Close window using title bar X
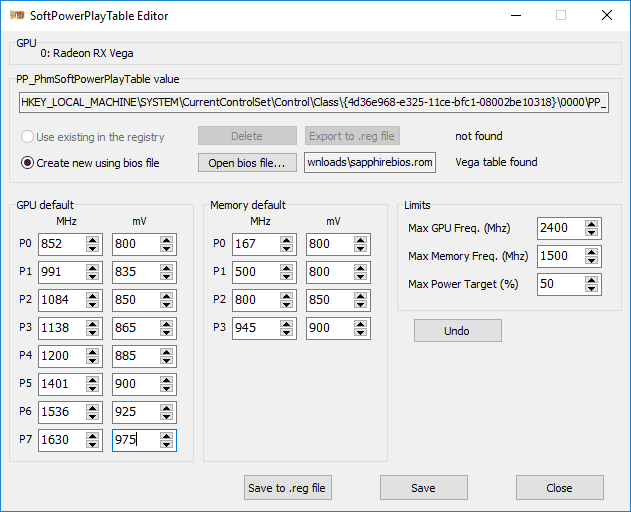 coord(606,15)
